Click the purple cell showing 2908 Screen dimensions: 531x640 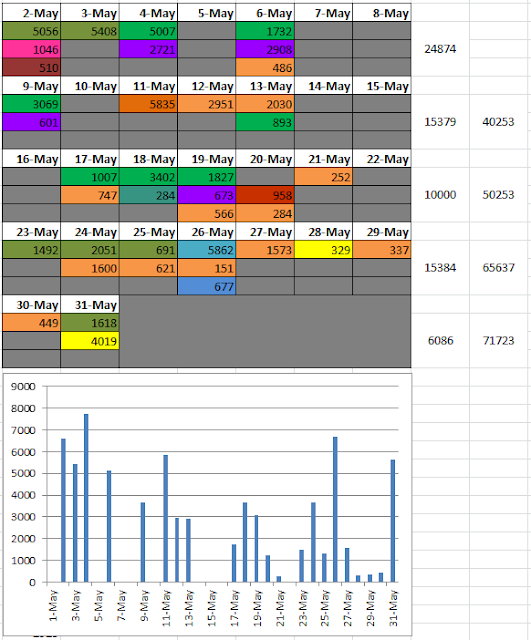click(x=265, y=49)
